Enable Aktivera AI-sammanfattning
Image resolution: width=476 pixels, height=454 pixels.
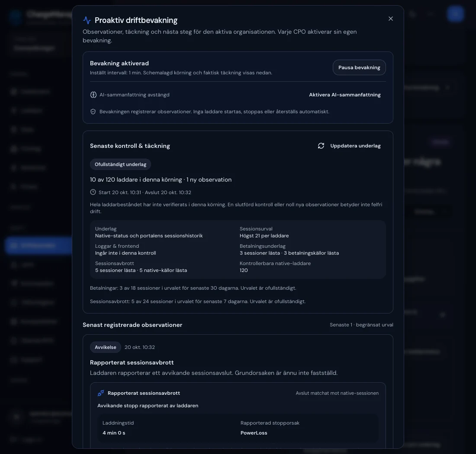tap(344, 95)
